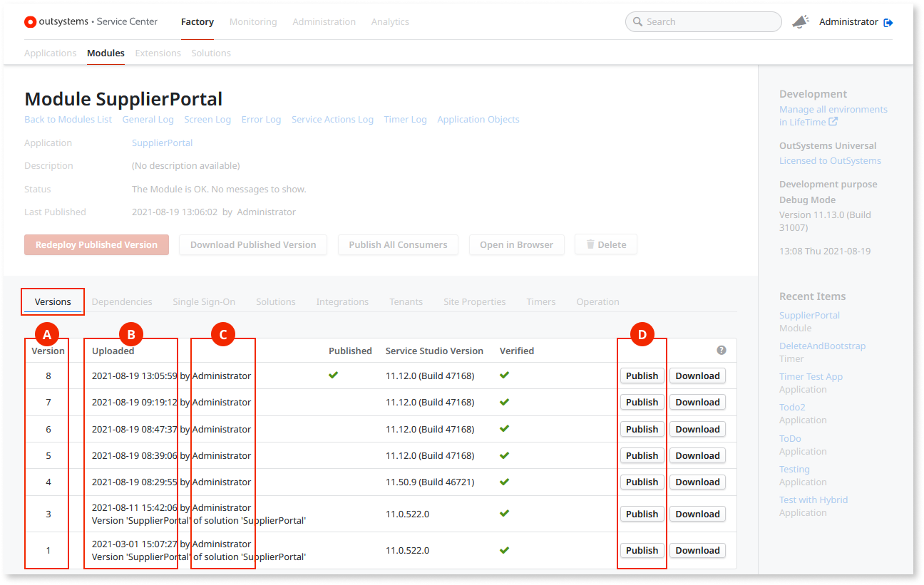Image resolution: width=924 pixels, height=585 pixels.
Task: Open announcements via the megaphone icon
Action: (x=800, y=21)
